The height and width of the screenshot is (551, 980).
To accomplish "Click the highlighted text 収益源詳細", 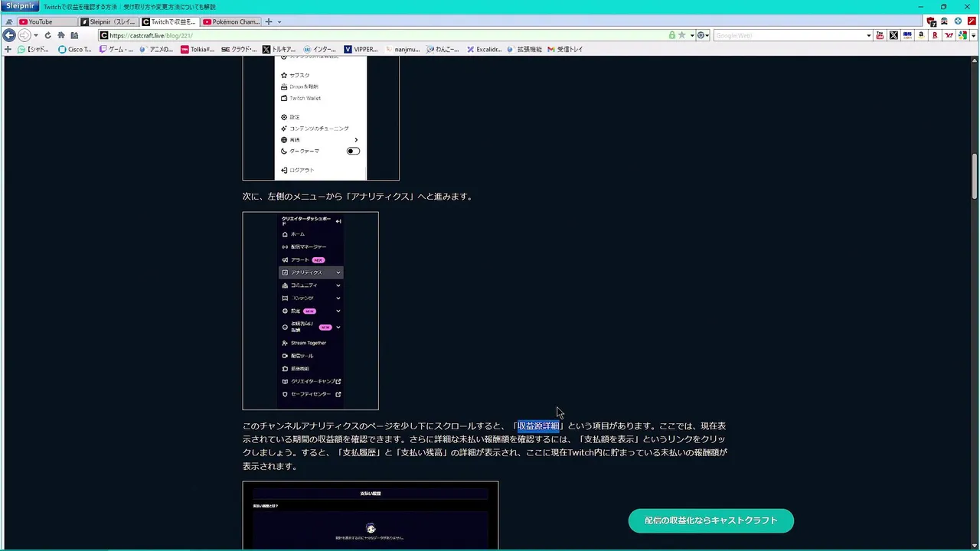I will (x=538, y=426).
